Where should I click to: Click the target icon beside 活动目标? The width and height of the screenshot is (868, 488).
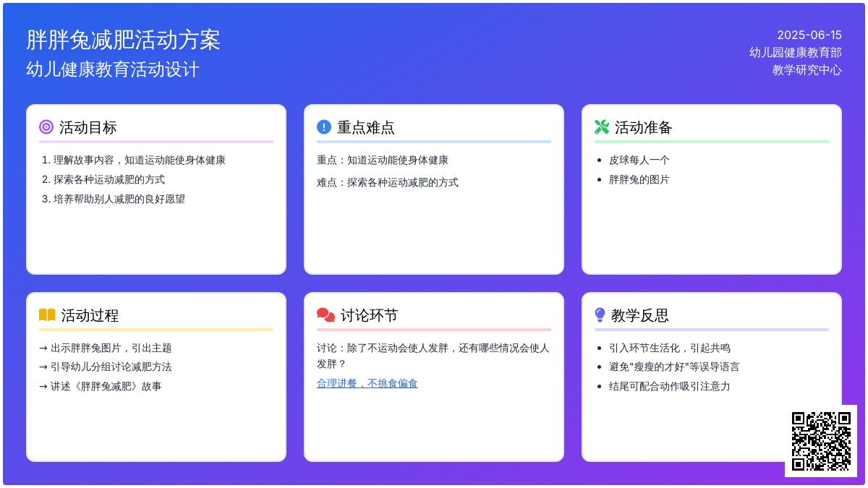[46, 127]
